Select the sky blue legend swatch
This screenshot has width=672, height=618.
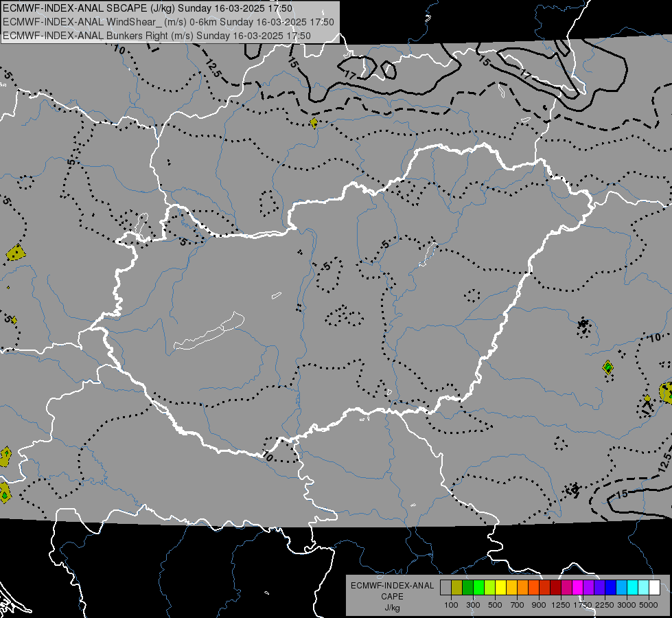[x=622, y=587]
